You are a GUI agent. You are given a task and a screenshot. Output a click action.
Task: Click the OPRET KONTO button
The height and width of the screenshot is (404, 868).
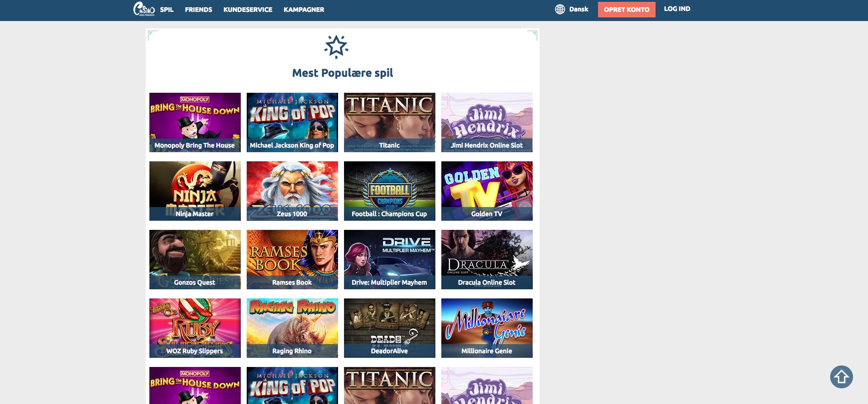[626, 10]
